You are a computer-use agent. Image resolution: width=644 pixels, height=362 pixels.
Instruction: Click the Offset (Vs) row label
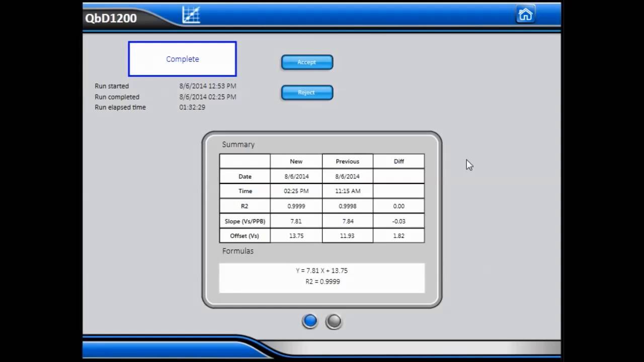click(x=245, y=236)
